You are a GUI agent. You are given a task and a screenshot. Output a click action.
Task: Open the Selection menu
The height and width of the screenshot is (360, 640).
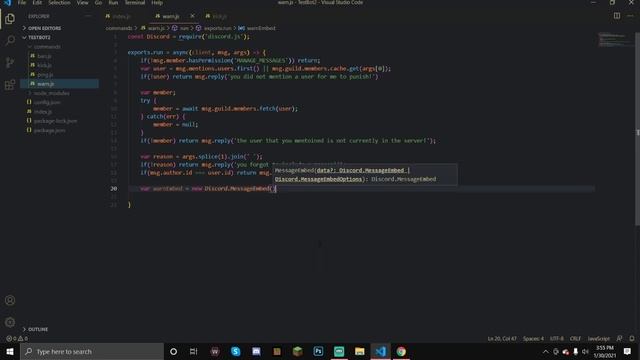59,2
